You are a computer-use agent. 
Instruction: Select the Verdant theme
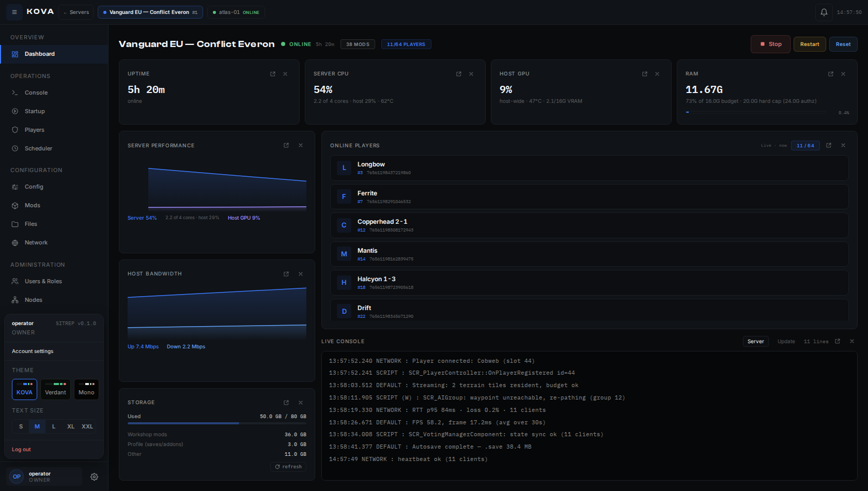[x=55, y=389]
